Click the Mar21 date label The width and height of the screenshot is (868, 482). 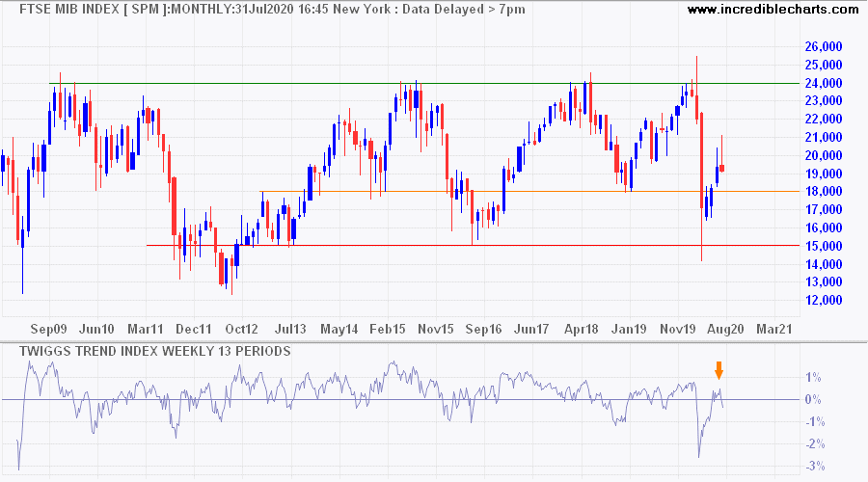click(774, 330)
